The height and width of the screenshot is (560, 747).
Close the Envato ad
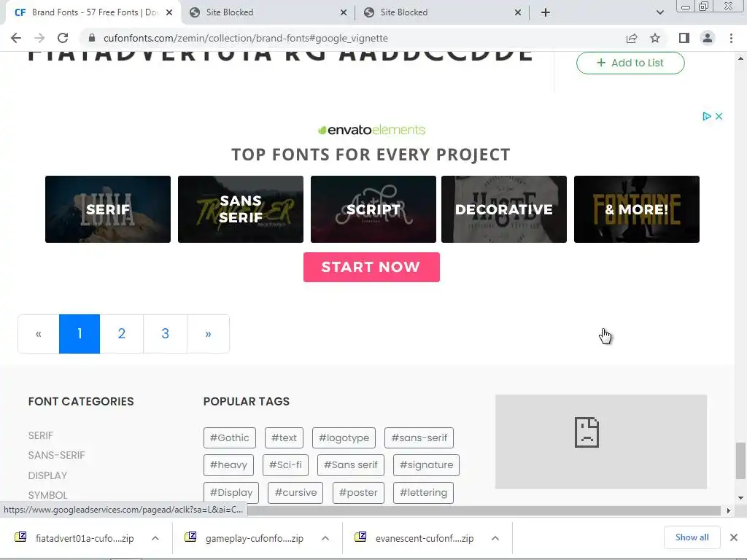click(x=719, y=116)
